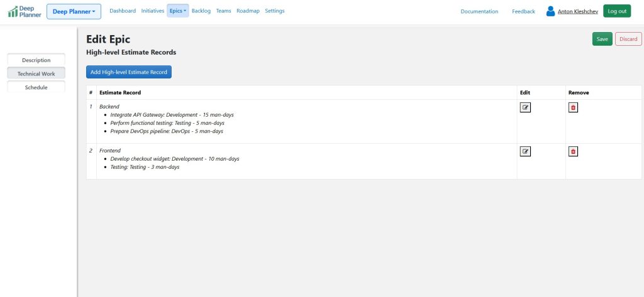Select the Technical Work tab
Screen dimensions: 644x297
pos(36,73)
